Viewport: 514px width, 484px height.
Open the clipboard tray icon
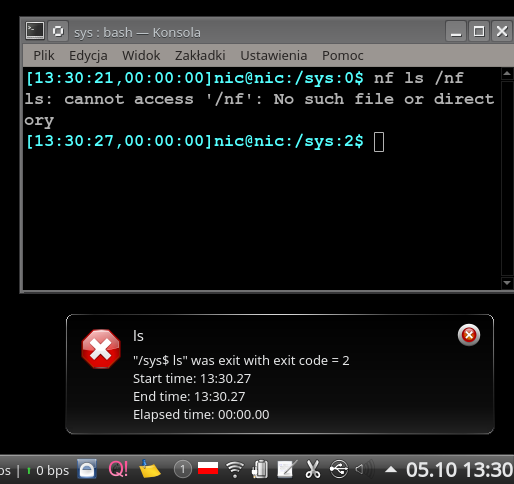[x=260, y=469]
